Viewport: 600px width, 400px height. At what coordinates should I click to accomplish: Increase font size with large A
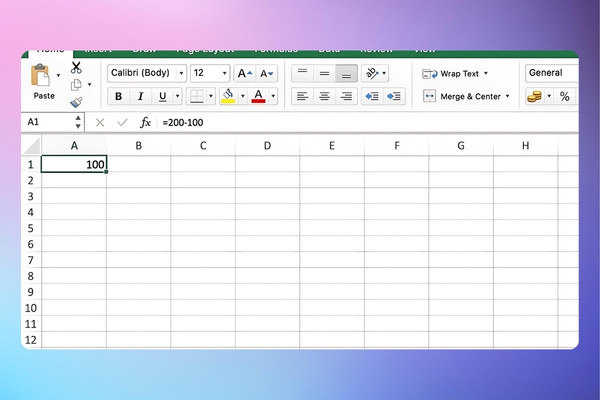tap(245, 73)
